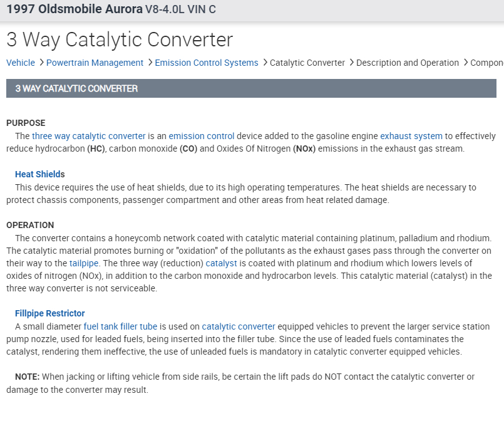Open the 'tailpipe' link
Screen dimensions: 504x448
click(x=84, y=263)
